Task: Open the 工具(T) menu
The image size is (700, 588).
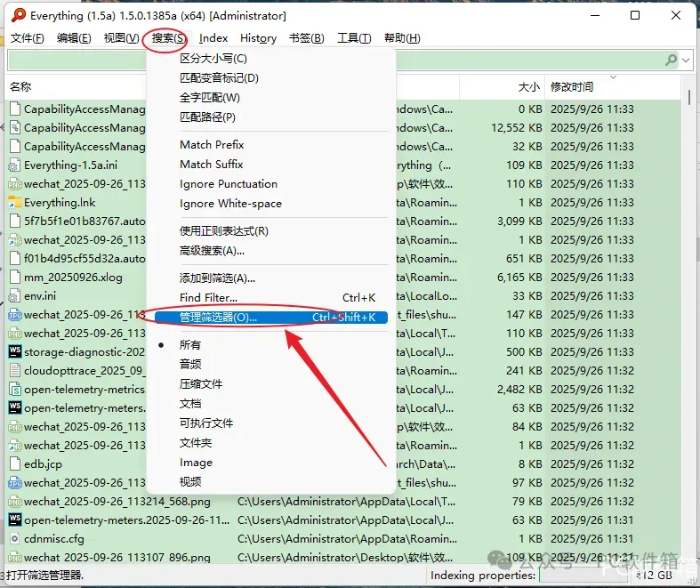Action: [354, 38]
